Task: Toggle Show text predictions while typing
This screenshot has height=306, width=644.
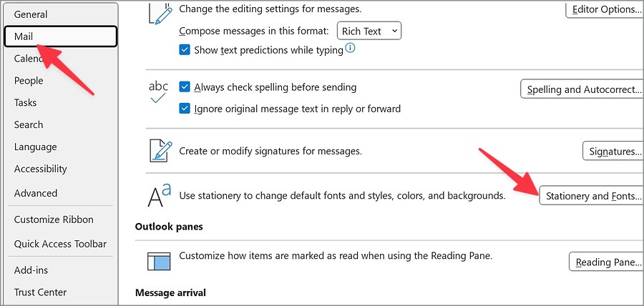Action: tap(185, 50)
